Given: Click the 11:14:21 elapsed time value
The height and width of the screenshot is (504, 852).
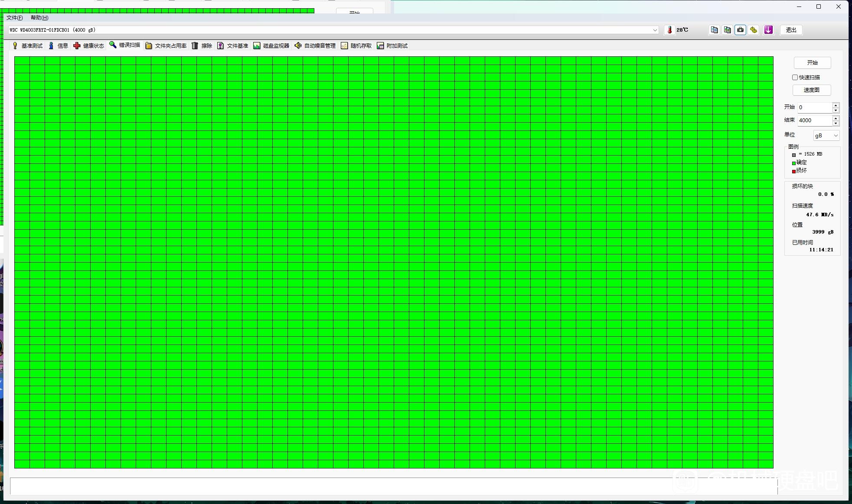Looking at the screenshot, I should [821, 250].
